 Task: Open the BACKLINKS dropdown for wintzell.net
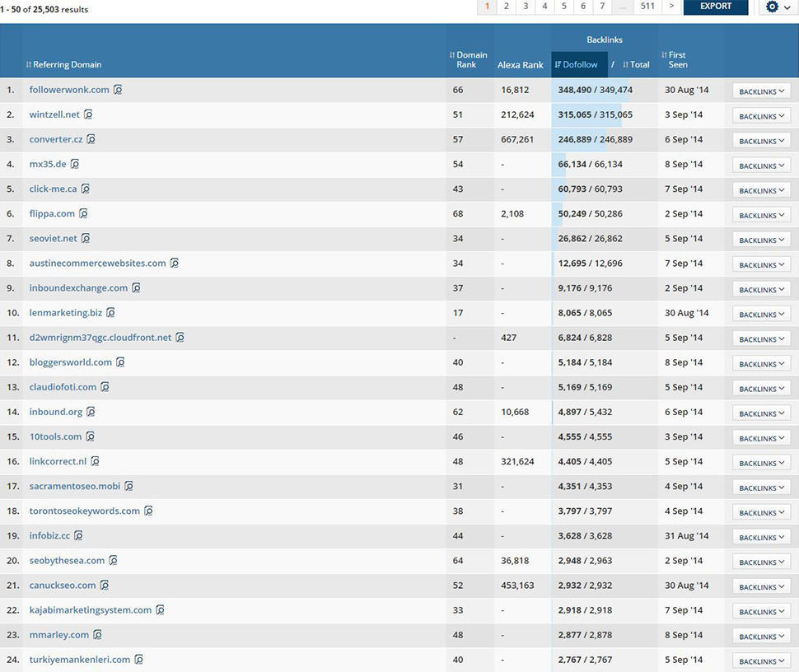tap(759, 115)
